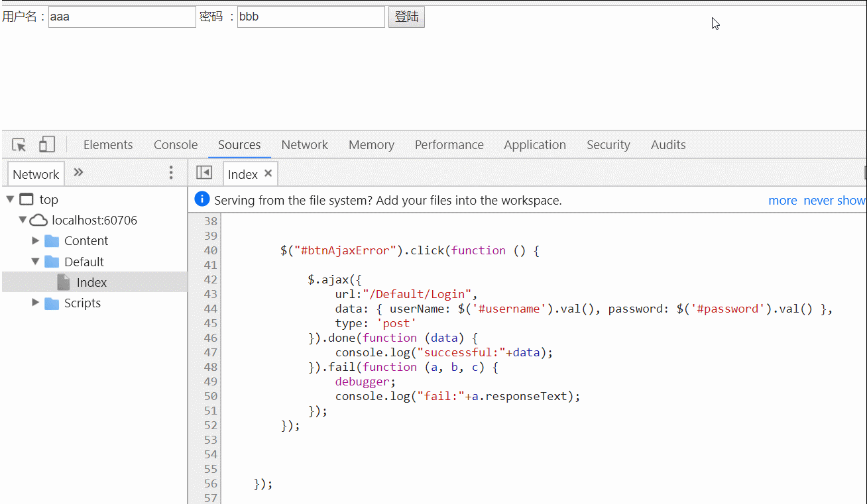This screenshot has height=504, width=867.
Task: Toggle the navigator sidebar pane icon
Action: pyautogui.click(x=204, y=173)
